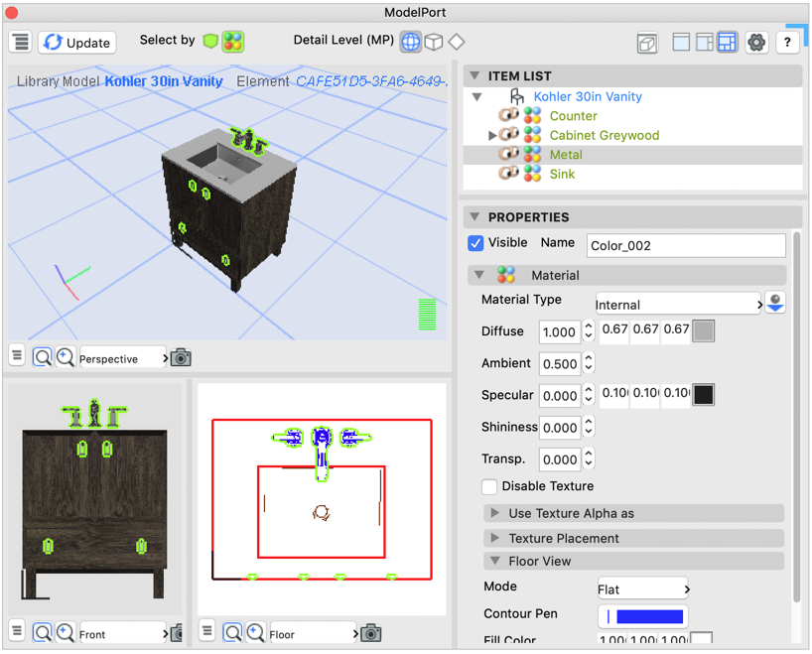Select by element shield icon
This screenshot has height=654, width=812.
pyautogui.click(x=210, y=42)
